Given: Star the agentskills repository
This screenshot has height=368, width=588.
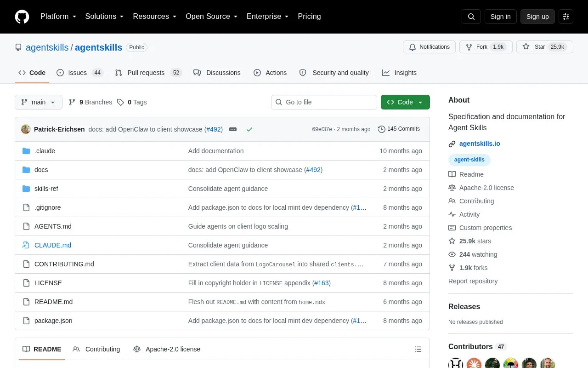Looking at the screenshot, I should (545, 47).
